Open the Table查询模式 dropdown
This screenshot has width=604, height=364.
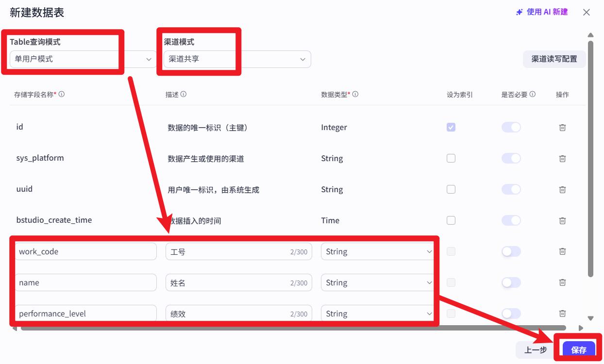(83, 59)
